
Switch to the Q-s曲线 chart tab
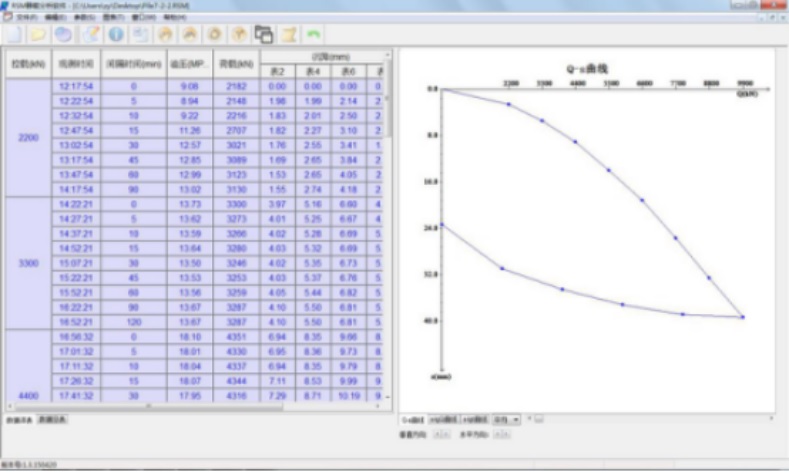click(411, 420)
